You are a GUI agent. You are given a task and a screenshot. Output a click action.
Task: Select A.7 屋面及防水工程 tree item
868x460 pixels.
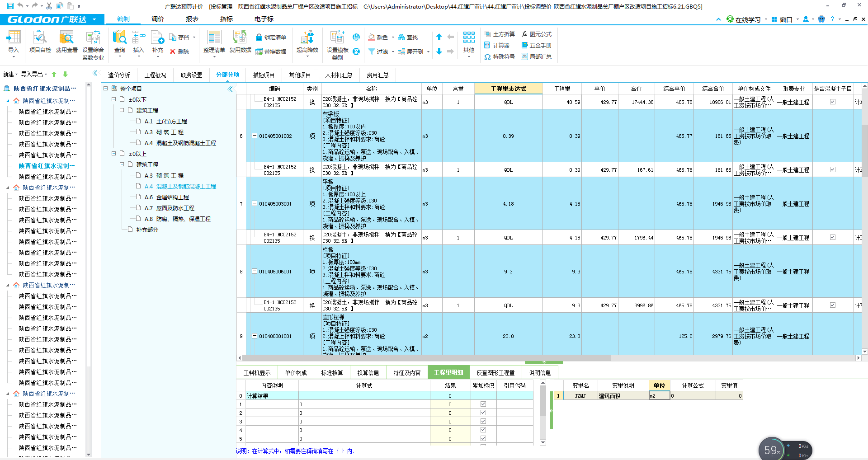tap(170, 208)
